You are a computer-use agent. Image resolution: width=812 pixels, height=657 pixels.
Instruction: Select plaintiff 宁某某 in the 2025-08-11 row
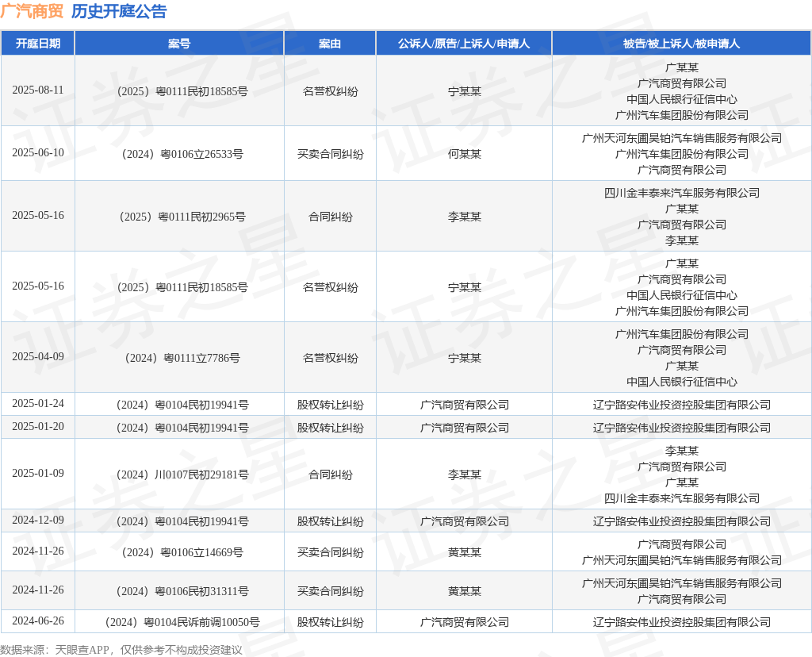[x=464, y=91]
